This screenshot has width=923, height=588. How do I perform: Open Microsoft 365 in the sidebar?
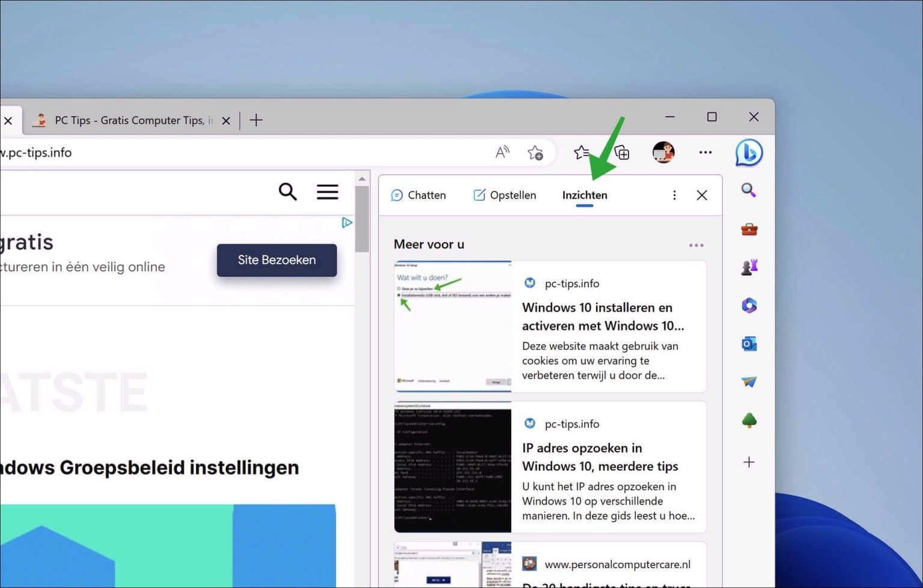tap(749, 305)
